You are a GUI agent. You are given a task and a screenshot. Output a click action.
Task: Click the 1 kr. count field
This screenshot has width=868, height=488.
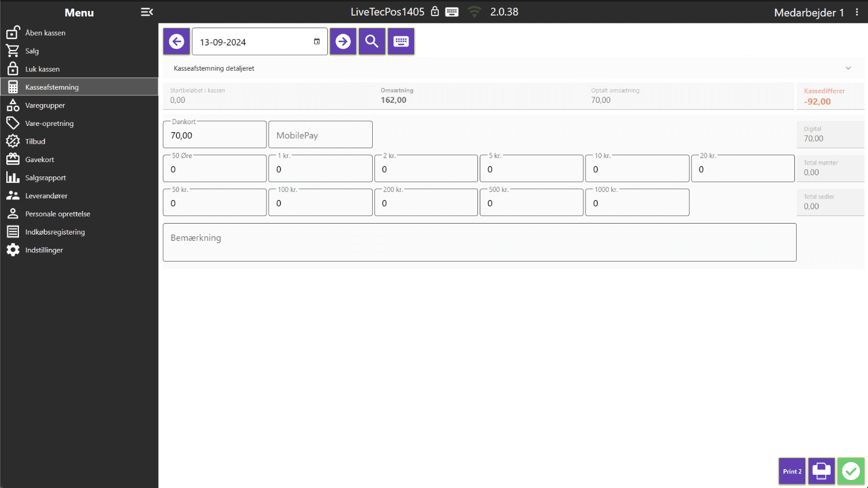click(x=320, y=168)
